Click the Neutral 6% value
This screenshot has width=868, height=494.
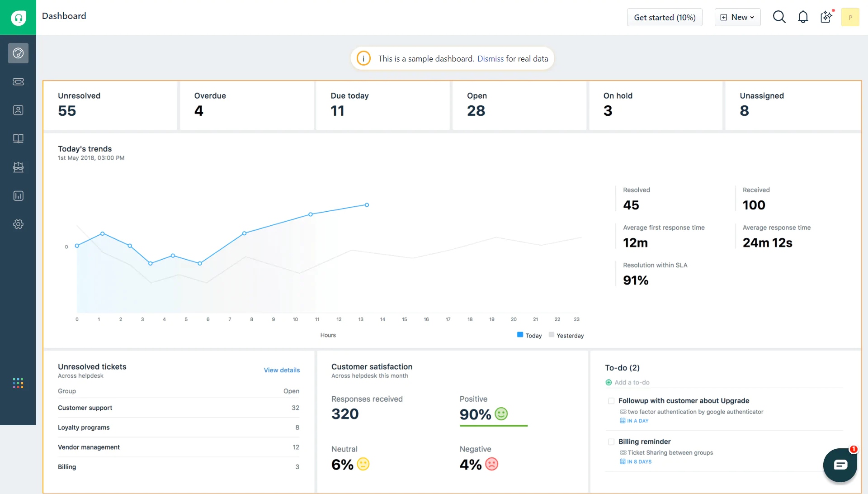[x=342, y=465]
